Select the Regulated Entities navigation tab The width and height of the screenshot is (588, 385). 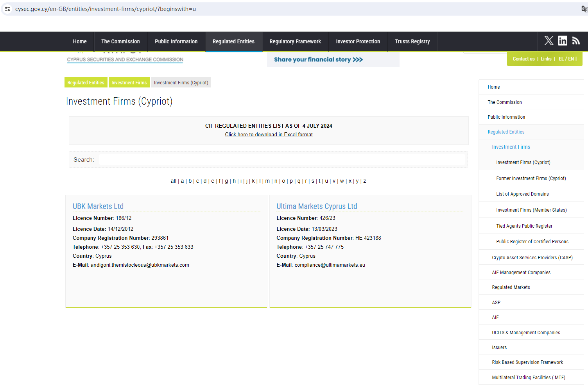tap(233, 41)
